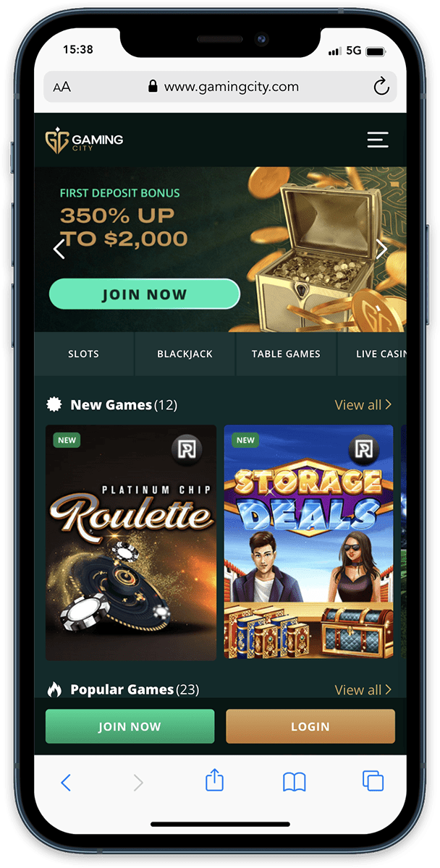The width and height of the screenshot is (440, 868).
Task: Click Join Now on bonus banner
Action: point(144,294)
